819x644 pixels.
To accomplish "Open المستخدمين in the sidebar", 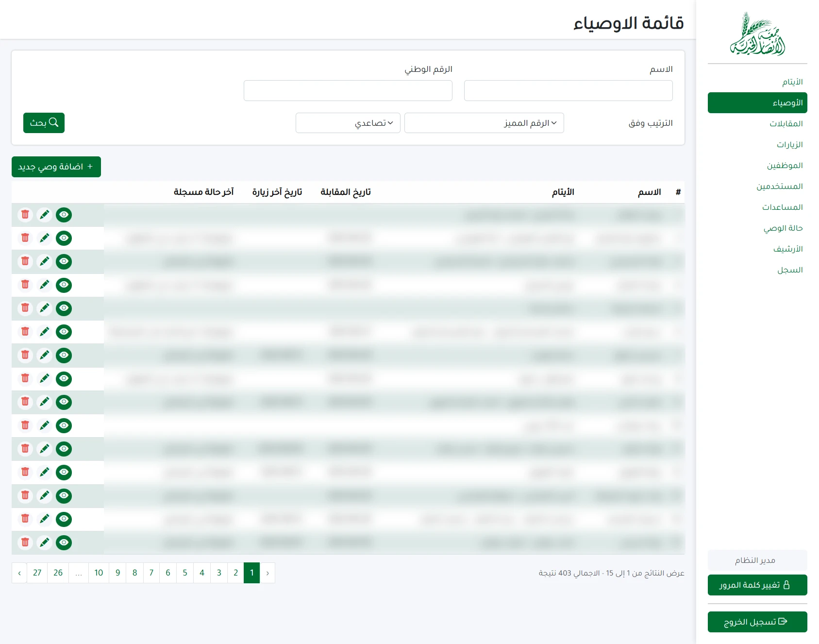I will 757,186.
